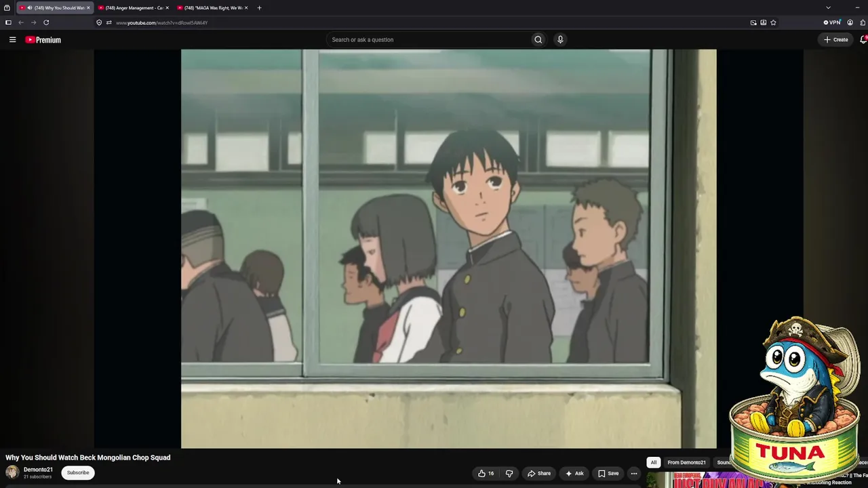Mute audio on the playing tab
Screen dimensions: 868x488
29,7
